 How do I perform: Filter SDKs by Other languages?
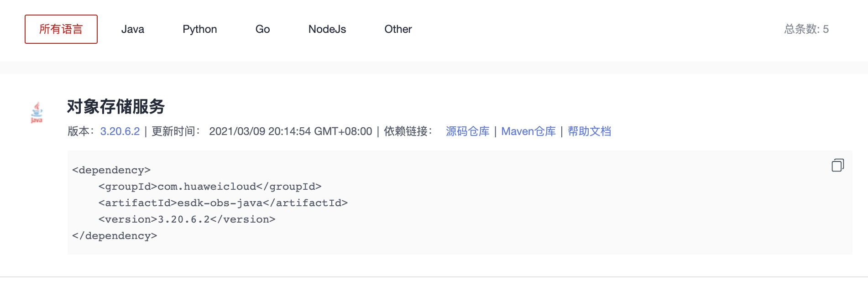397,29
